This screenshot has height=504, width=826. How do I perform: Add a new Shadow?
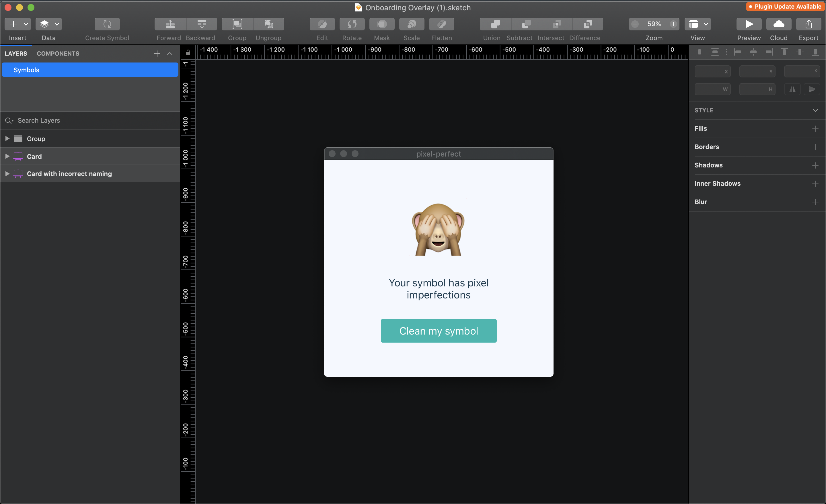pos(815,165)
